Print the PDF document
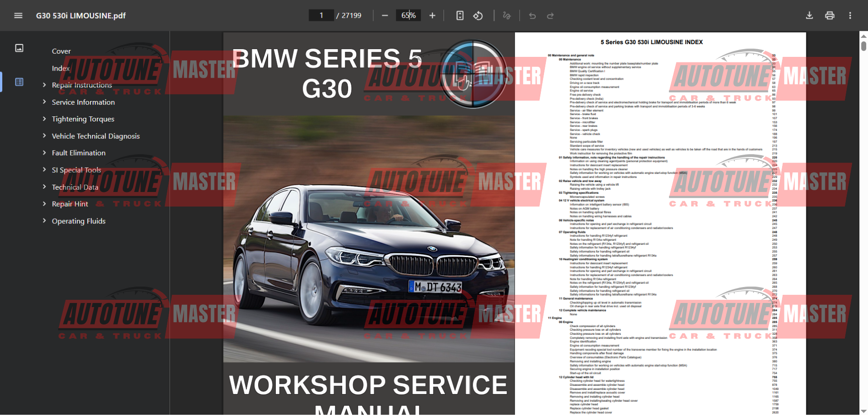868x419 pixels. point(830,15)
